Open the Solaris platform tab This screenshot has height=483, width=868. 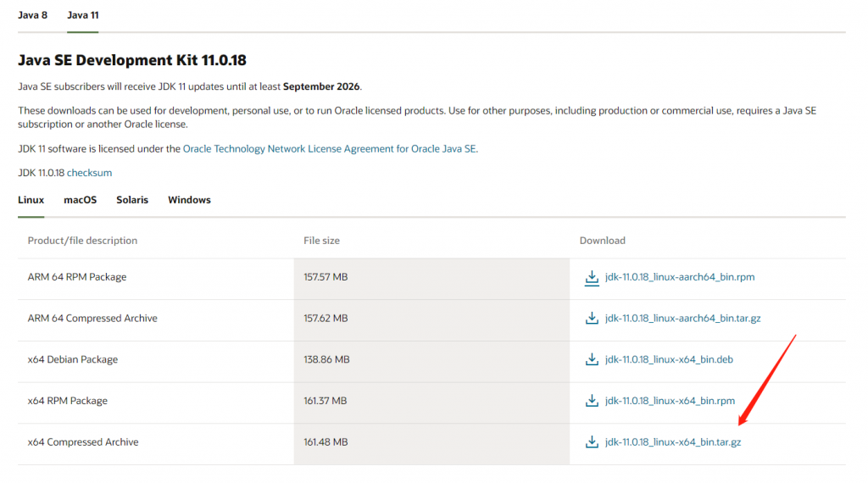pyautogui.click(x=132, y=200)
